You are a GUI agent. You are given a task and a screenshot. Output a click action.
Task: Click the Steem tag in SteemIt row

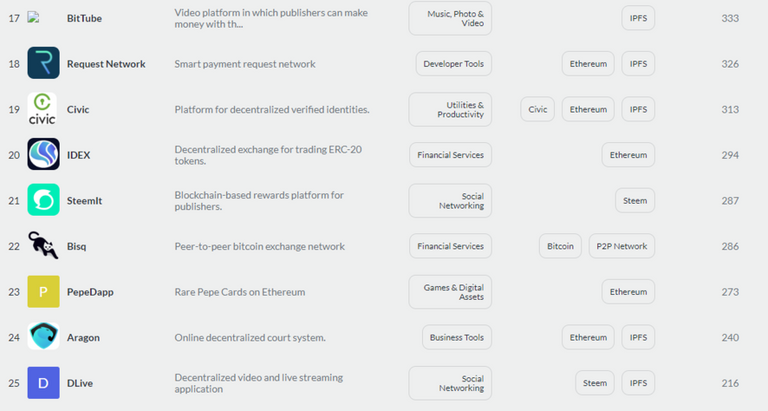[x=635, y=201]
